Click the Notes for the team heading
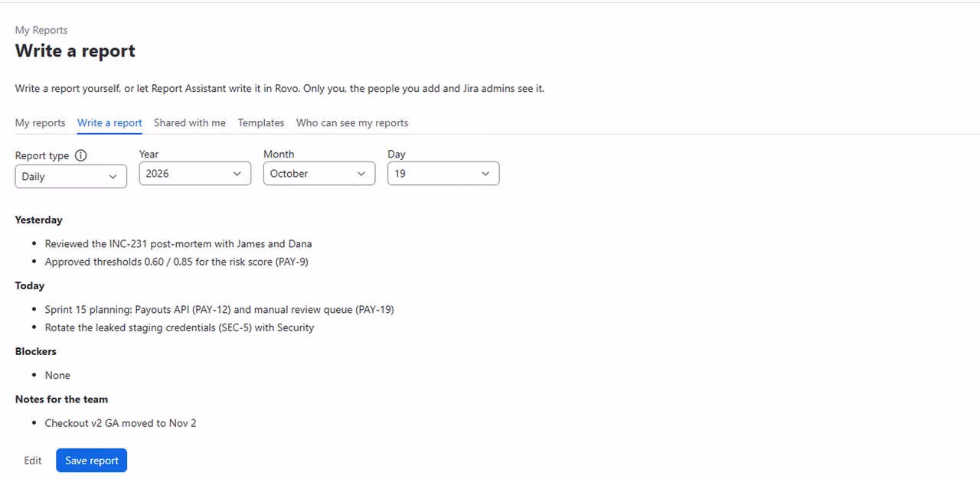 point(61,399)
